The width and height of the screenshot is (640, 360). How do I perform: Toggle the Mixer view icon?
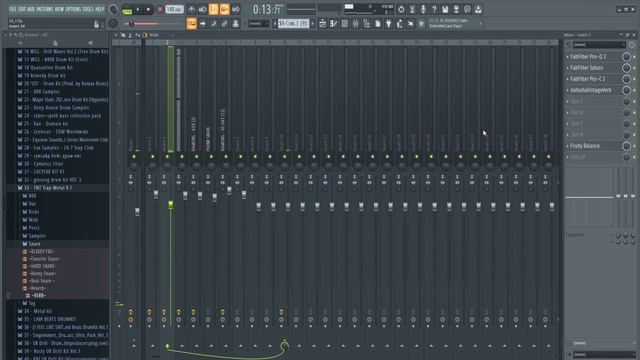tap(356, 24)
